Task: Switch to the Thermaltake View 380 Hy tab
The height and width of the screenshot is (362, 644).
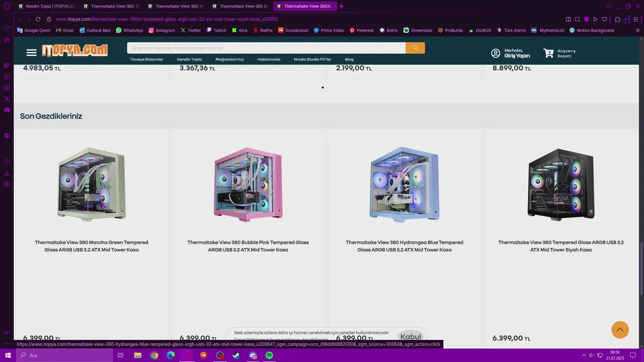Action: coord(176,6)
